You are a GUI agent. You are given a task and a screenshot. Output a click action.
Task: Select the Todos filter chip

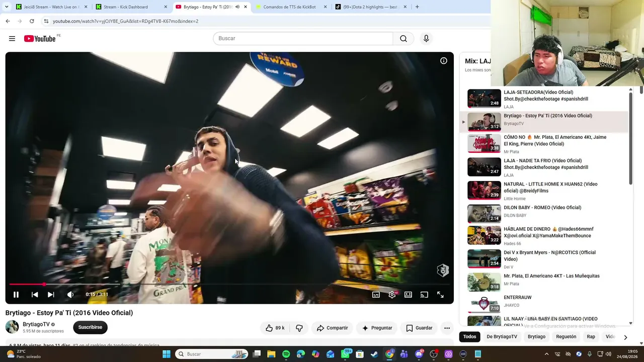click(x=469, y=337)
